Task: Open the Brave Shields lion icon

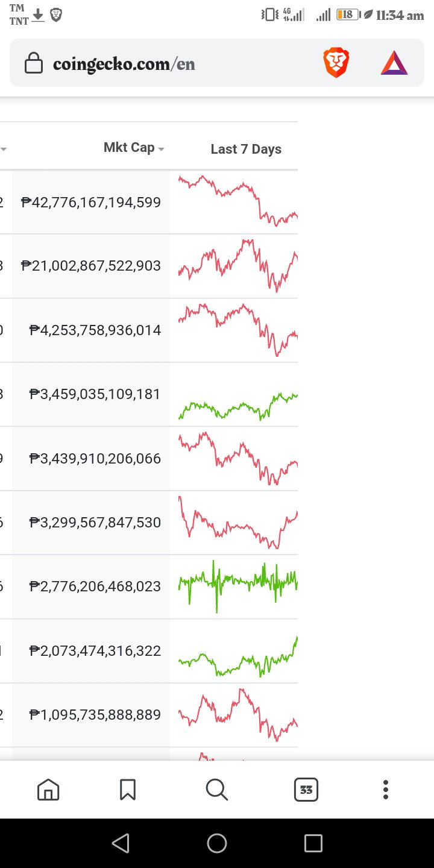Action: click(336, 63)
